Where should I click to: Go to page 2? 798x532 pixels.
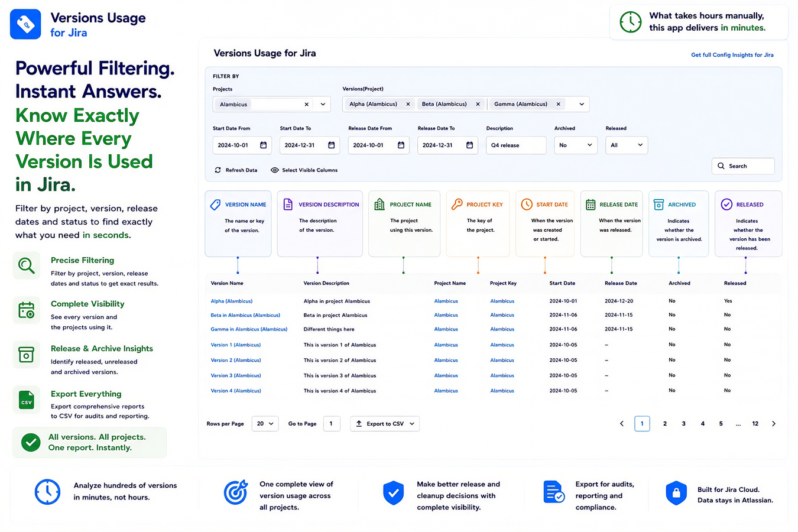665,424
